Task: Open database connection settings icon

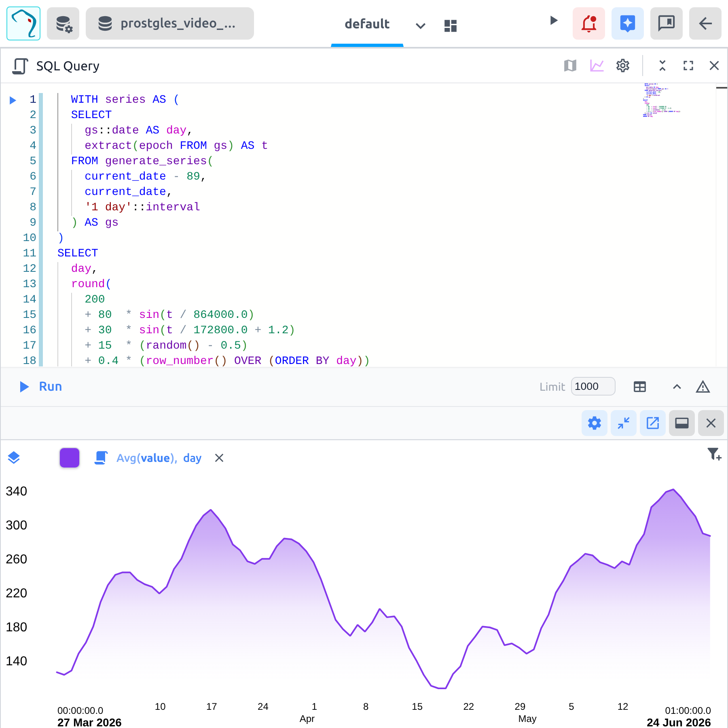Action: point(63,23)
